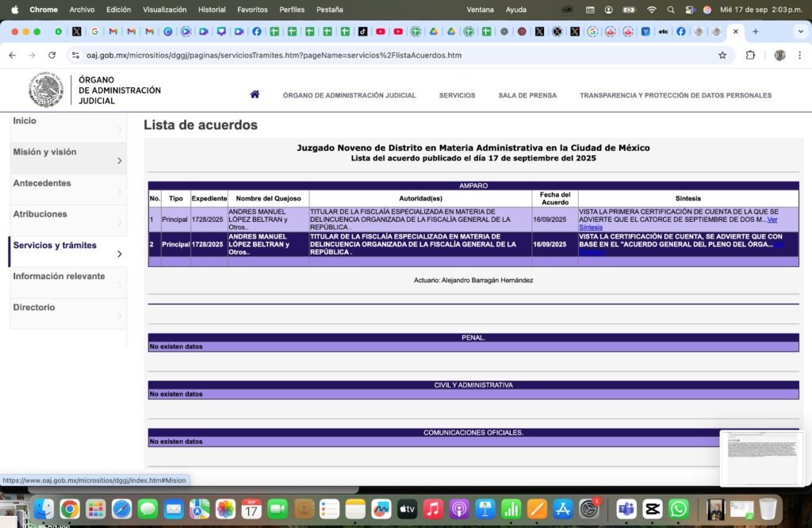
Task: Open the tab list dropdown in Chrome
Action: coord(799,32)
